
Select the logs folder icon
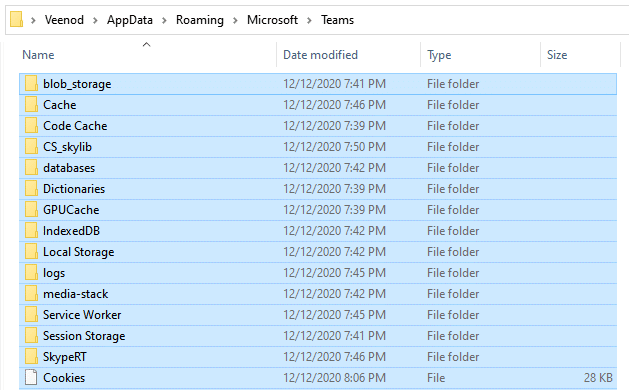pos(31,272)
